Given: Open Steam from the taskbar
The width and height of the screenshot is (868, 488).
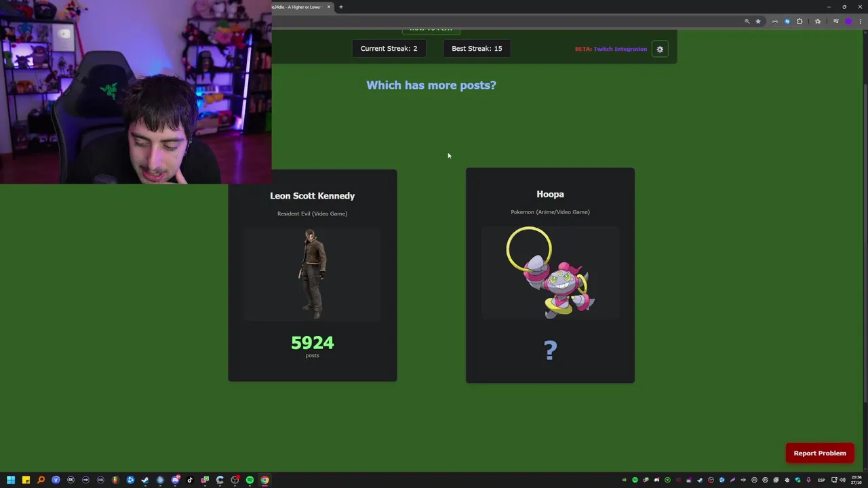Looking at the screenshot, I should (x=145, y=480).
